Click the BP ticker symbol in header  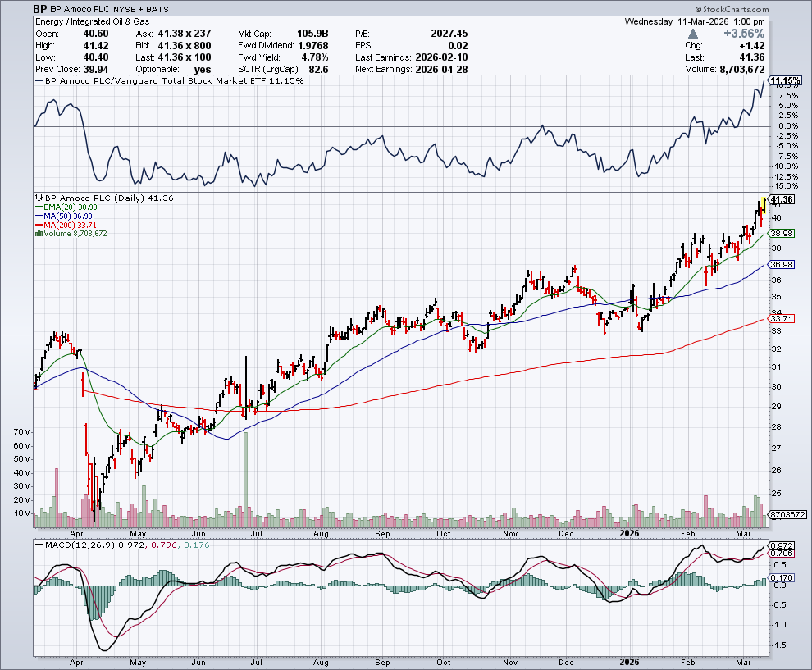[x=39, y=8]
